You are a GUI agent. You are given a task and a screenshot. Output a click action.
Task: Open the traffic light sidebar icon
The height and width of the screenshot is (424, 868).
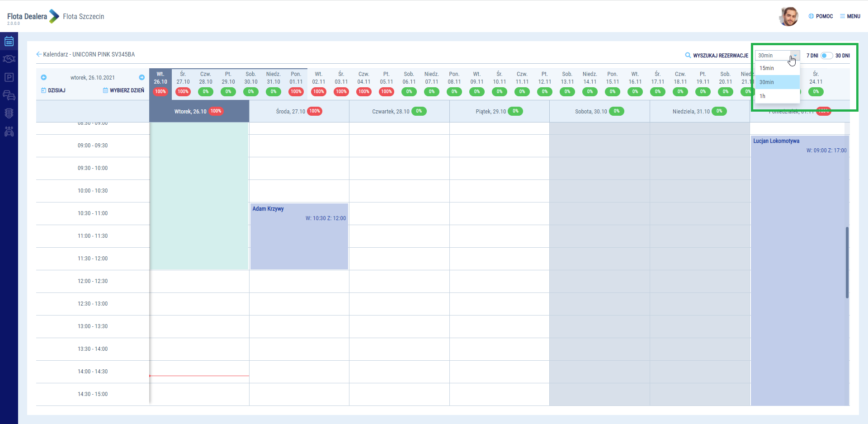[x=9, y=113]
